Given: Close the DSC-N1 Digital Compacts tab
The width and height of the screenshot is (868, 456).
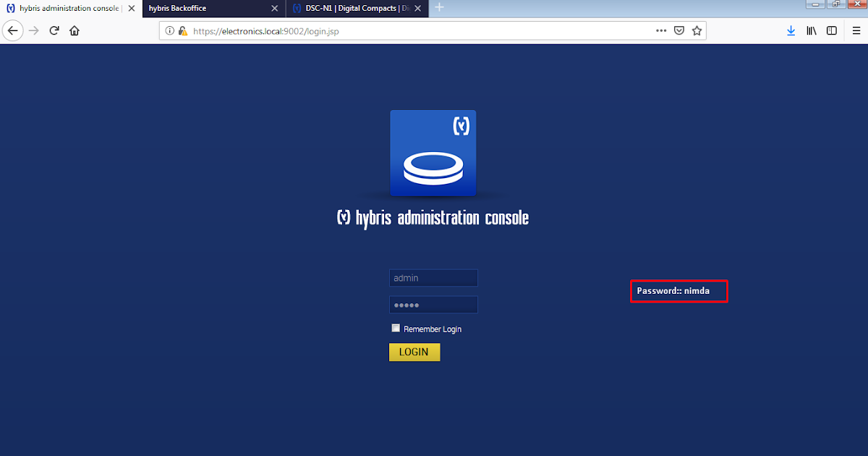Looking at the screenshot, I should point(417,9).
